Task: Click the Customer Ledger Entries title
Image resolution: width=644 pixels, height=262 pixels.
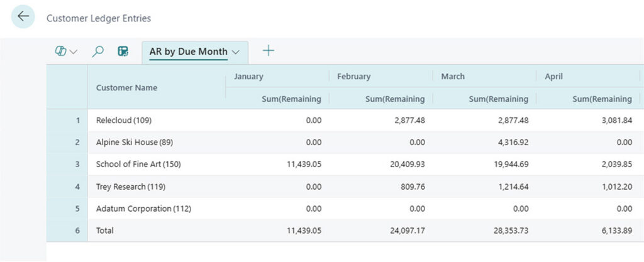Action: click(99, 18)
